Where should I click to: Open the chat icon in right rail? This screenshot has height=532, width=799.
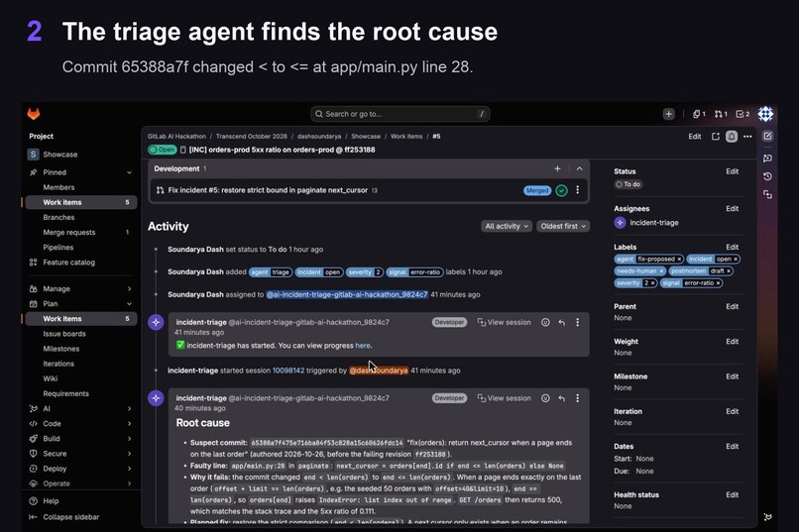(x=768, y=159)
